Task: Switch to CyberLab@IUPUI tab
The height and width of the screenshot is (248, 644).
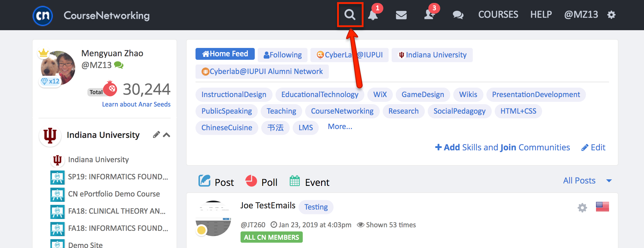Action: coord(350,55)
